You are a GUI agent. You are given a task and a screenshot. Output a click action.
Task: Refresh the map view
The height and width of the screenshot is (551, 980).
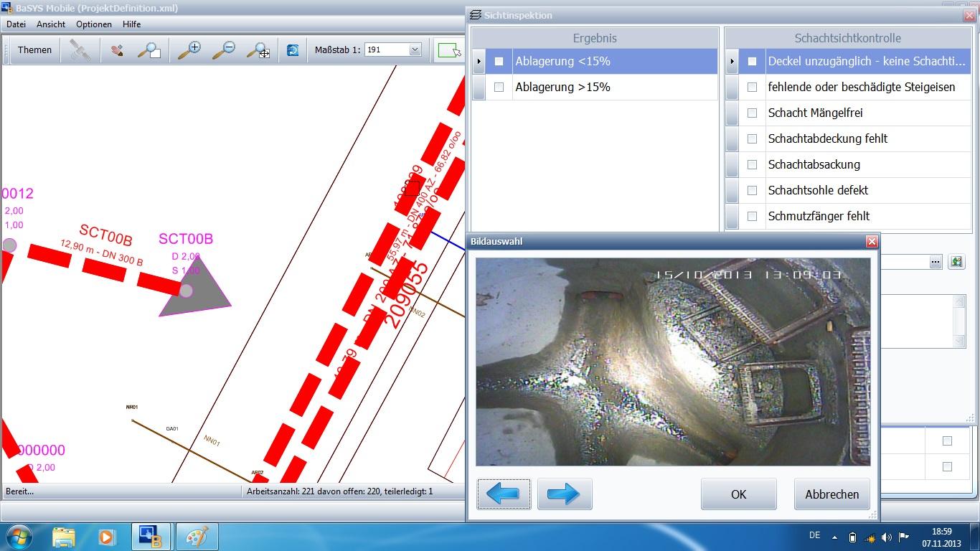[x=293, y=50]
